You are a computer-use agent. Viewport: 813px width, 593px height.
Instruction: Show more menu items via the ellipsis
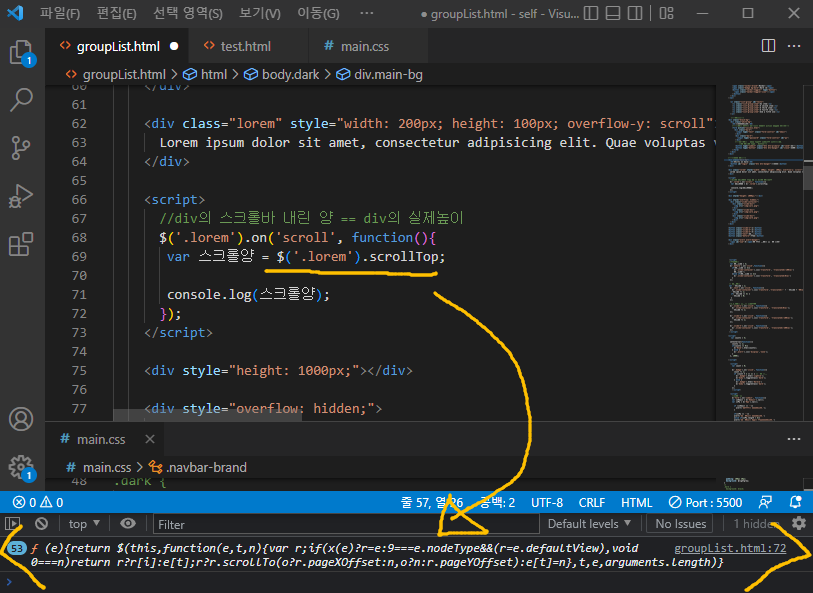[x=366, y=13]
